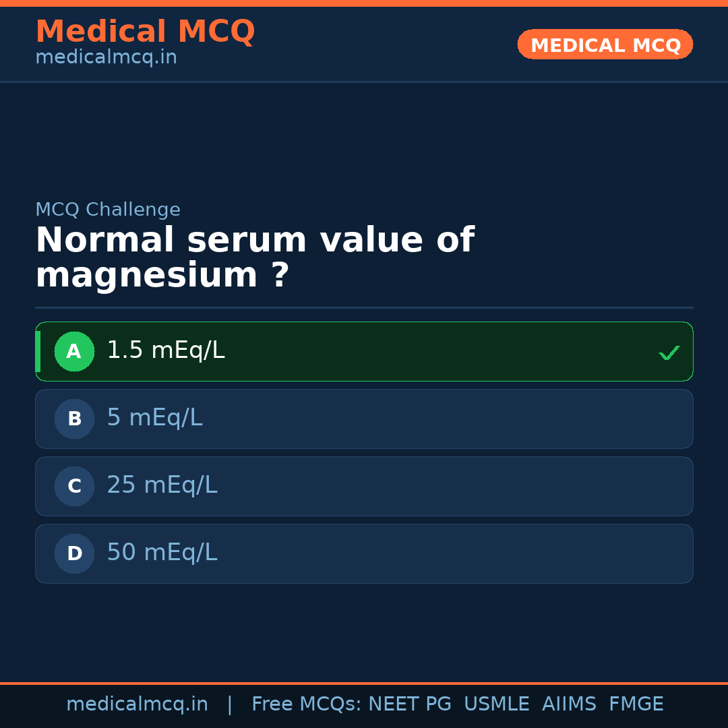Viewport: 728px width, 728px height.
Task: Click the C circle badge
Action: (x=74, y=486)
